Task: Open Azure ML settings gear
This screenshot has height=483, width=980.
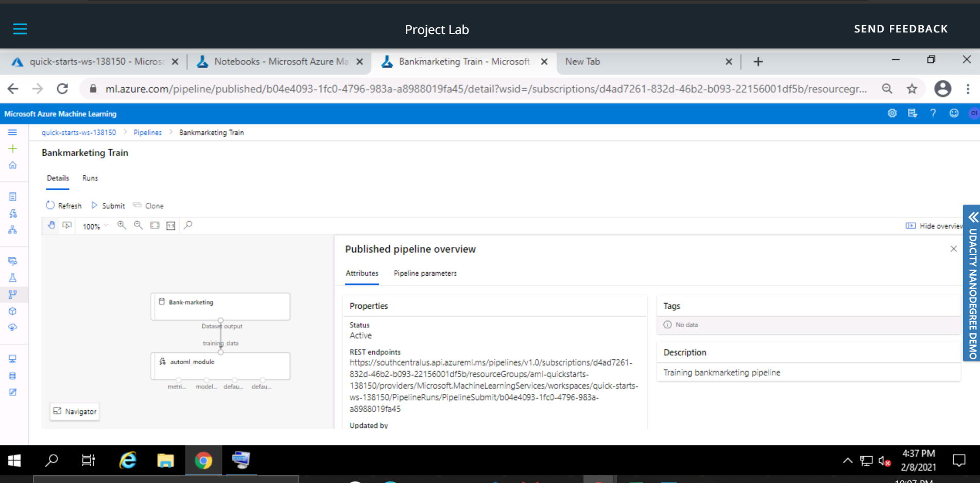Action: [x=892, y=113]
